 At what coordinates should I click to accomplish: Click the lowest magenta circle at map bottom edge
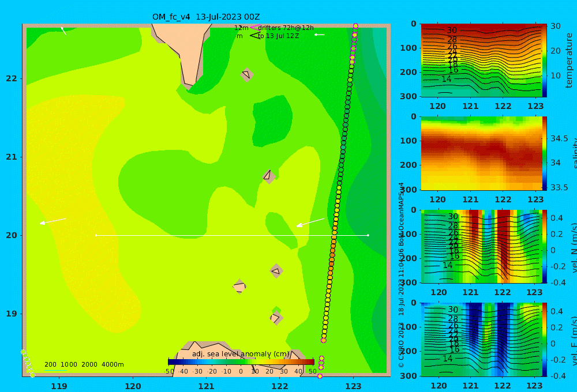320,376
